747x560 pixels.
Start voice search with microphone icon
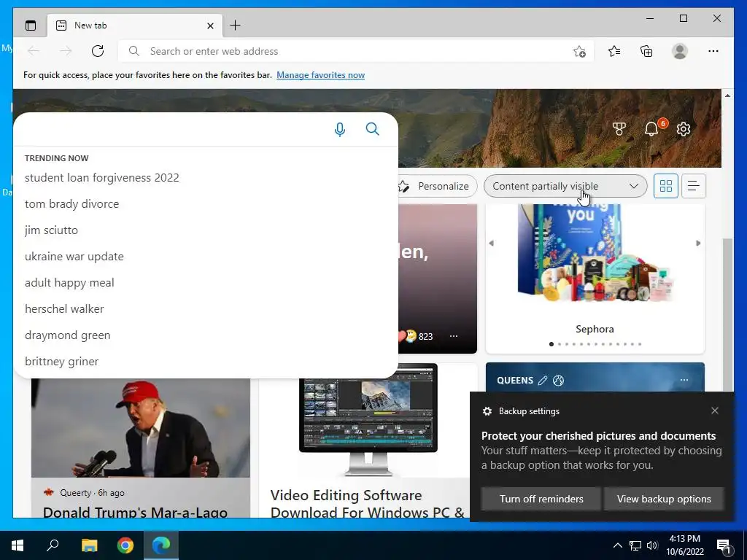340,129
